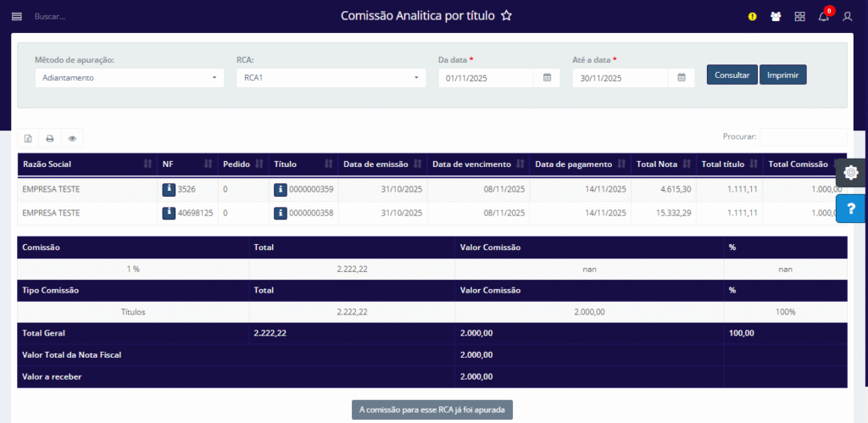
Task: Export table using the file icon
Action: pyautogui.click(x=28, y=138)
